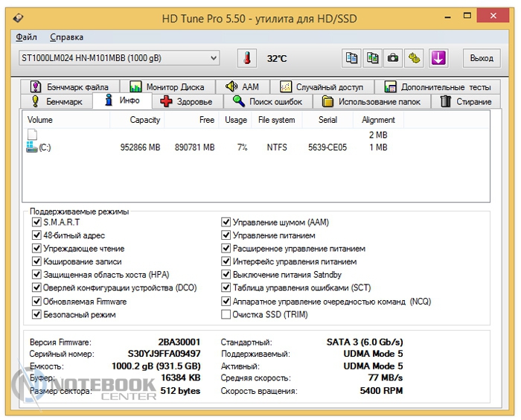Toggle the Безопасный режим checkbox
Image resolution: width=521 pixels, height=420 pixels.
[36, 314]
